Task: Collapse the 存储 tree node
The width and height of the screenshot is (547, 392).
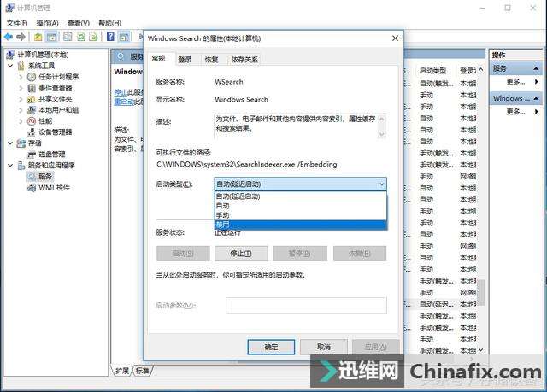Action: 10,143
